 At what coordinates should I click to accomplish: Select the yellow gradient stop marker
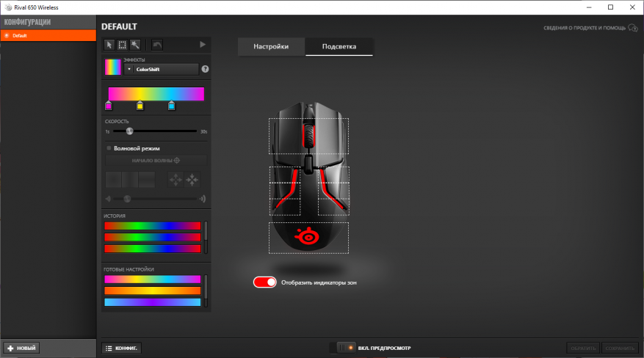[x=140, y=106]
